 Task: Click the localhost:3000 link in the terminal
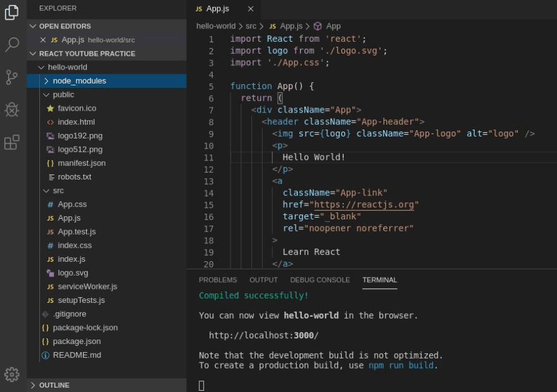click(x=262, y=335)
